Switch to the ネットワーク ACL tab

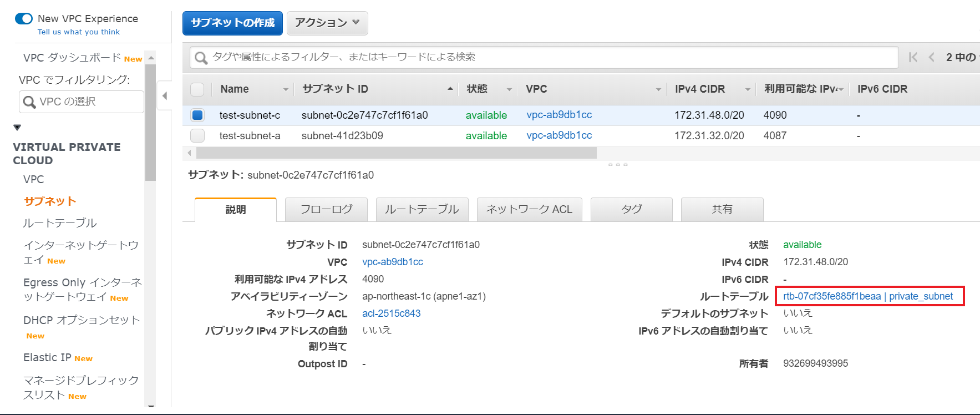point(529,210)
